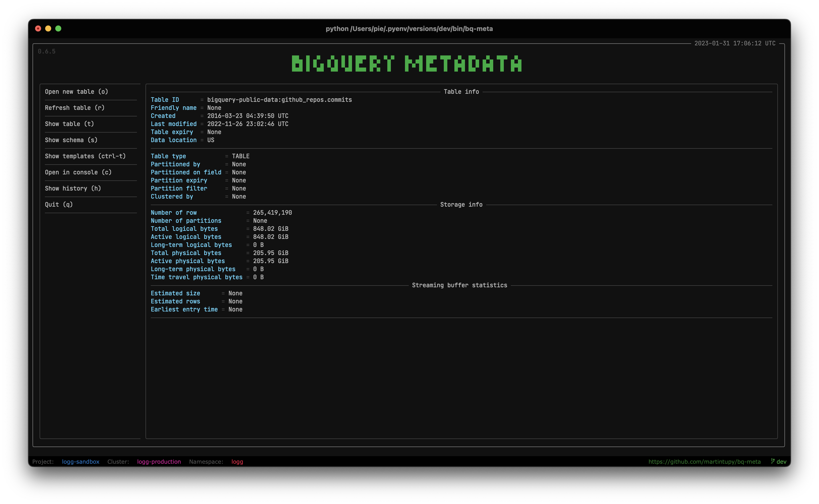819x504 pixels.
Task: Click Open new table (o) button
Action: (x=76, y=92)
